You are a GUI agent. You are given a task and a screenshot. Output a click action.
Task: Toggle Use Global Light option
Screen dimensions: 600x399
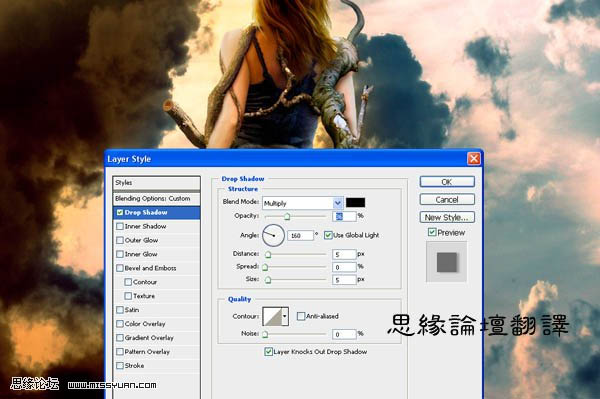point(328,235)
